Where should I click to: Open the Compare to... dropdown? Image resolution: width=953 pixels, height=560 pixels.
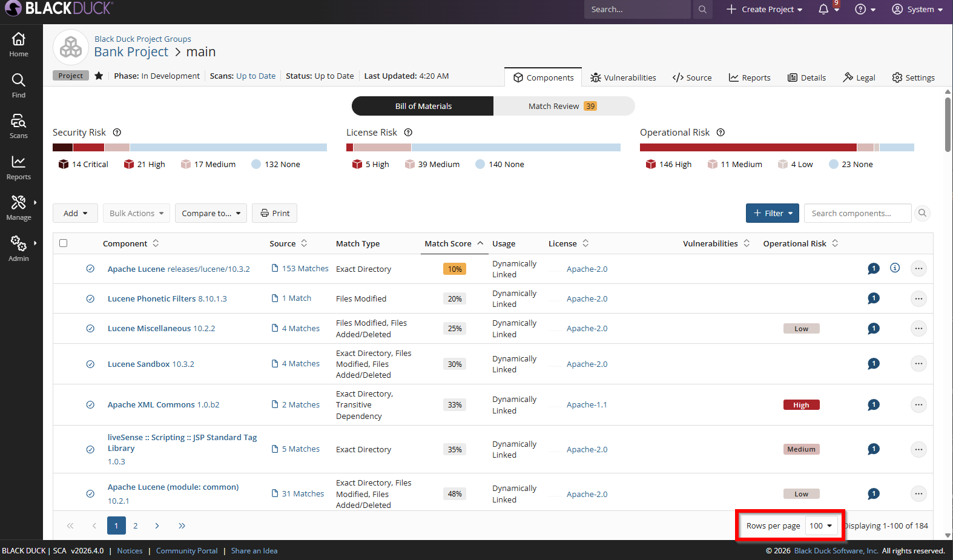click(211, 213)
